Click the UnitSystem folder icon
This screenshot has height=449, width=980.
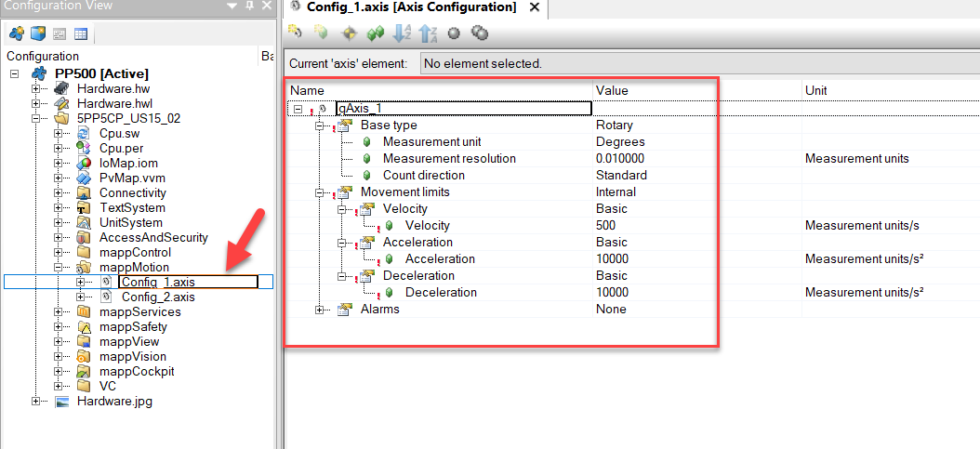pos(83,223)
